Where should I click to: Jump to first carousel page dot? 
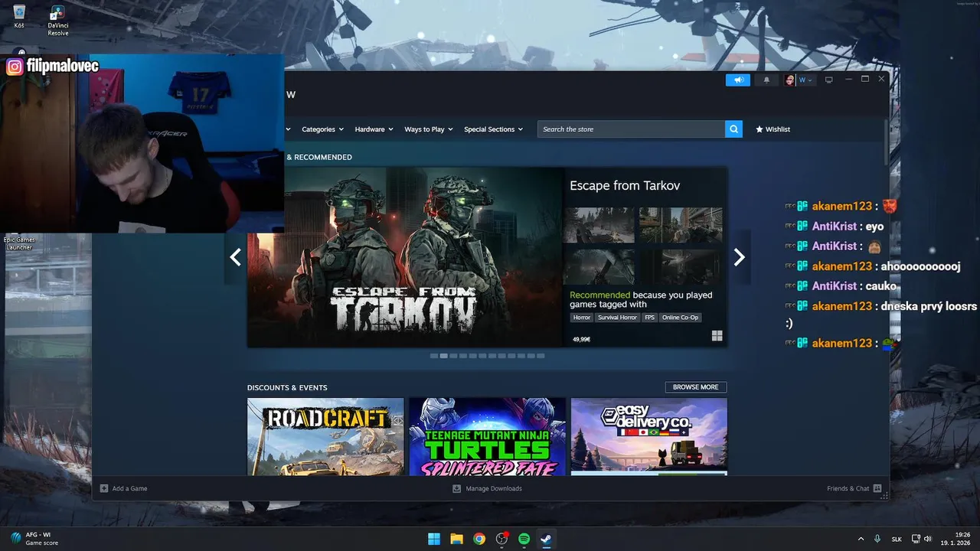pyautogui.click(x=434, y=356)
